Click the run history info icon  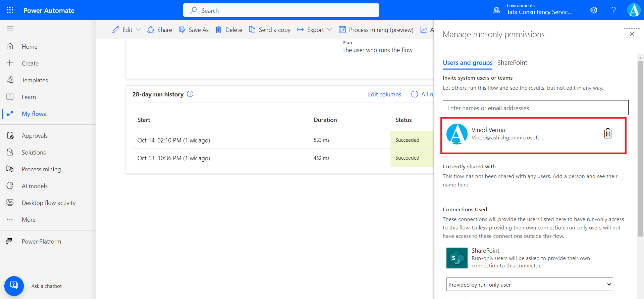(x=190, y=94)
